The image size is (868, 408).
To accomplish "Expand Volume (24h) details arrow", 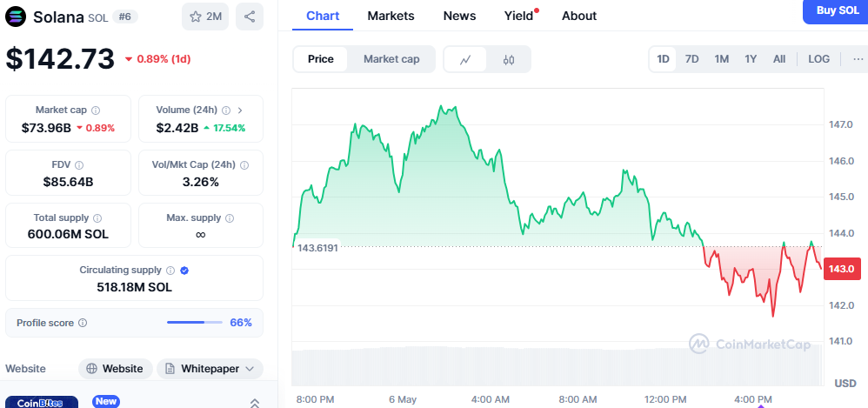I will pos(240,110).
